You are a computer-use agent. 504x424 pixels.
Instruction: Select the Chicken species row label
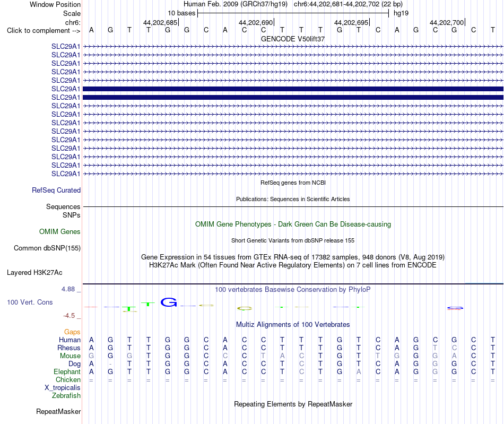(68, 379)
